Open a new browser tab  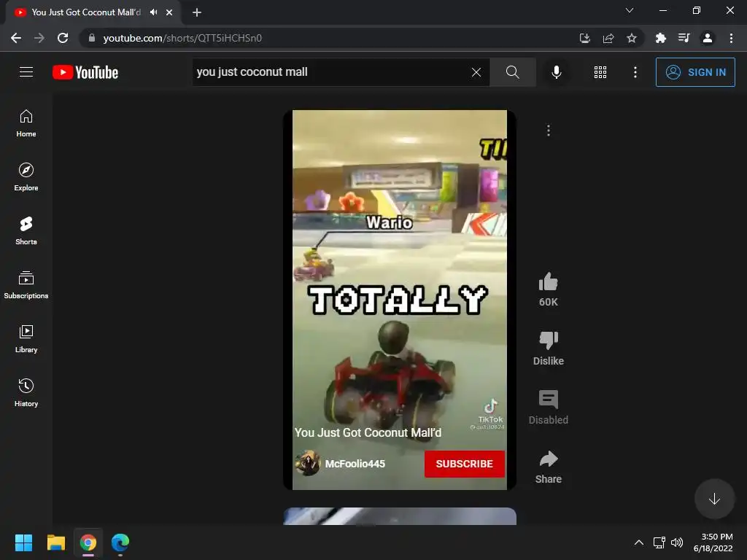pos(197,12)
